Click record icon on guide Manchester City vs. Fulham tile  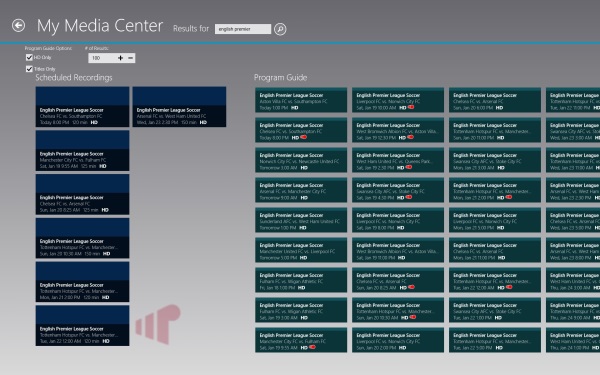coord(312,347)
